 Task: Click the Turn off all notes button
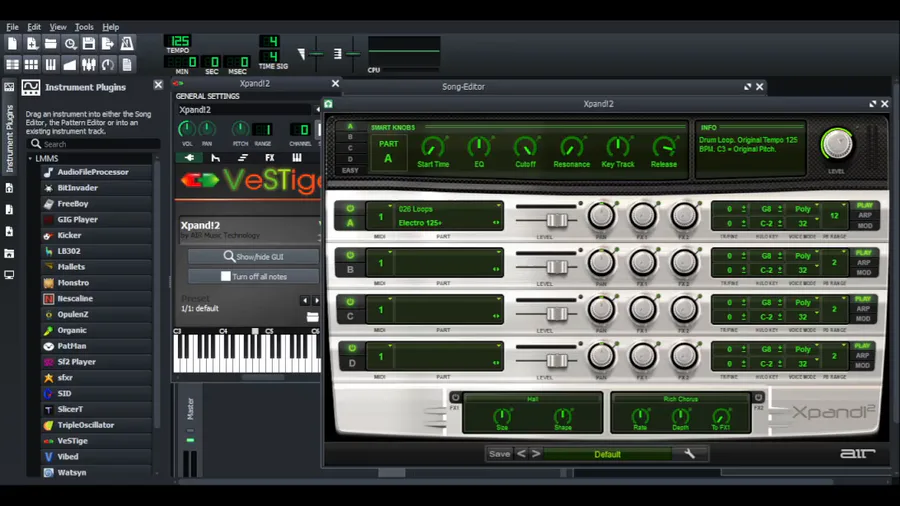(x=254, y=277)
